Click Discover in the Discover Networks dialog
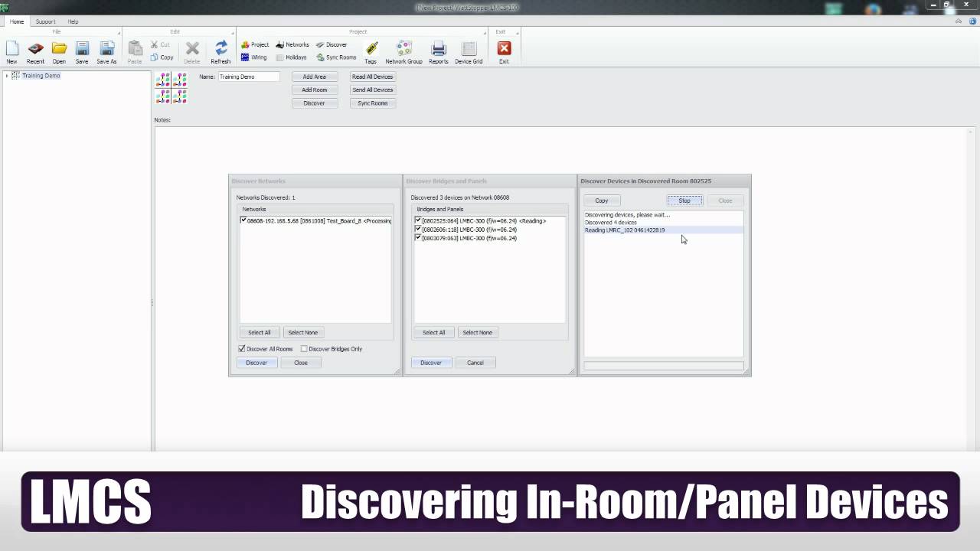Viewport: 980px width, 551px height. point(256,363)
